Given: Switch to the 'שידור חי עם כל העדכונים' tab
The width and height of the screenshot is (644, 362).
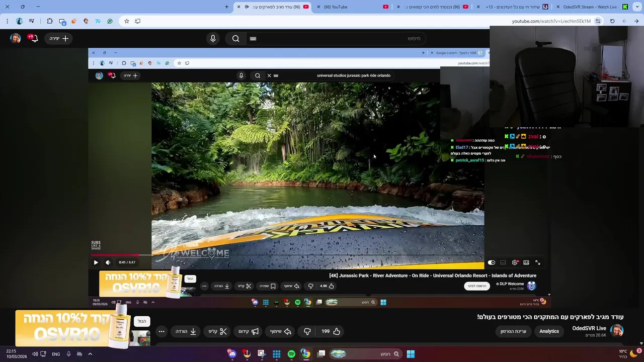Looking at the screenshot, I should coord(512,7).
